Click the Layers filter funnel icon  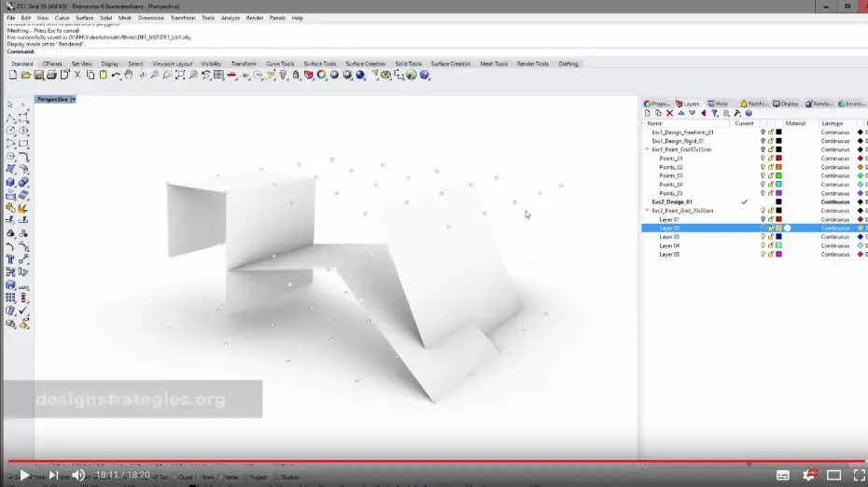(x=715, y=113)
